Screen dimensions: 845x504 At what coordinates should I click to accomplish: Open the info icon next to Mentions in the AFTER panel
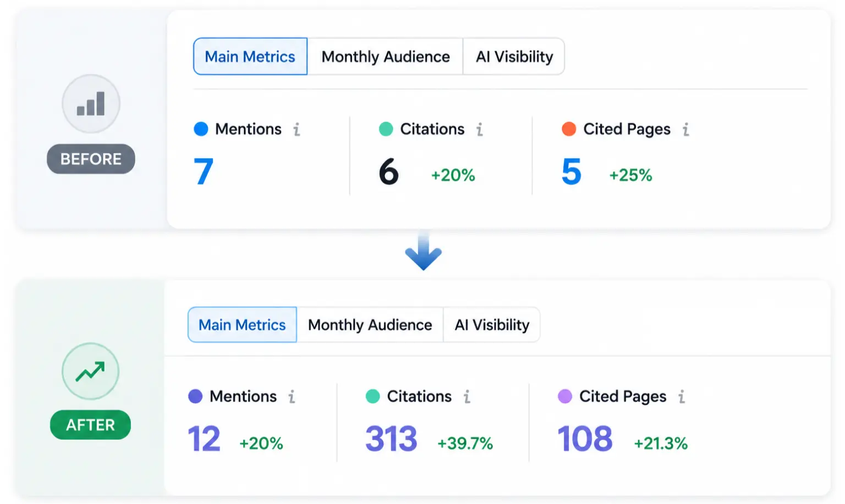tap(292, 396)
